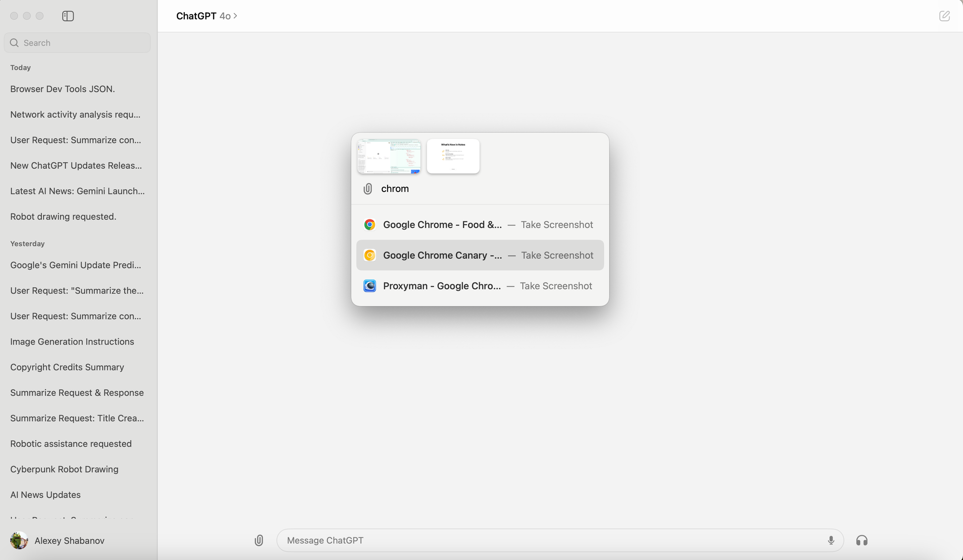Select Take Screenshot for Chrome Canary
The width and height of the screenshot is (963, 560).
click(557, 255)
